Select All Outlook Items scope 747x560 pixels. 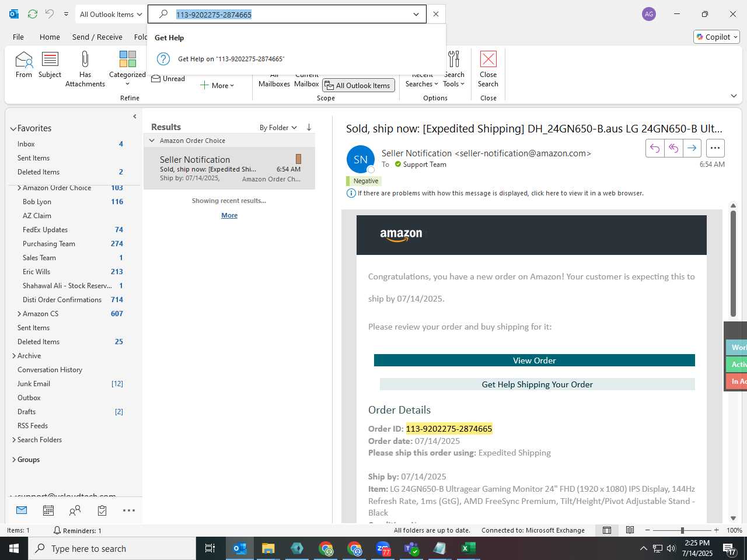[x=359, y=85]
